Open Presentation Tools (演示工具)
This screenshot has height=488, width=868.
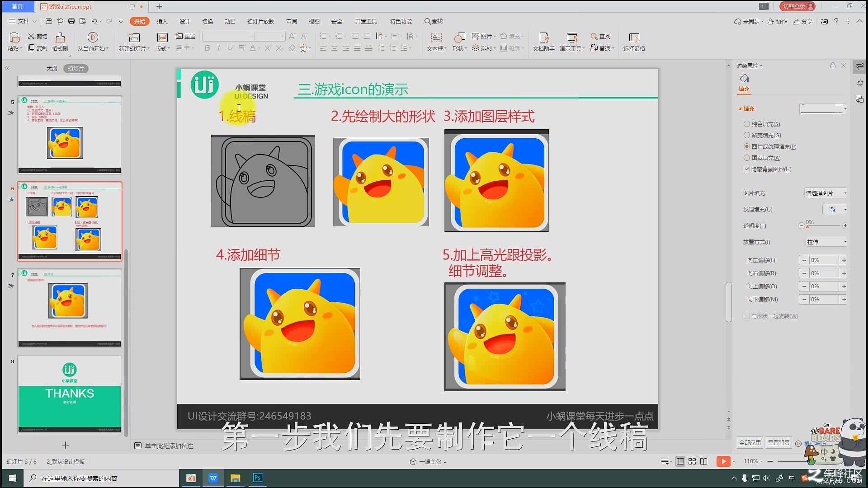572,42
